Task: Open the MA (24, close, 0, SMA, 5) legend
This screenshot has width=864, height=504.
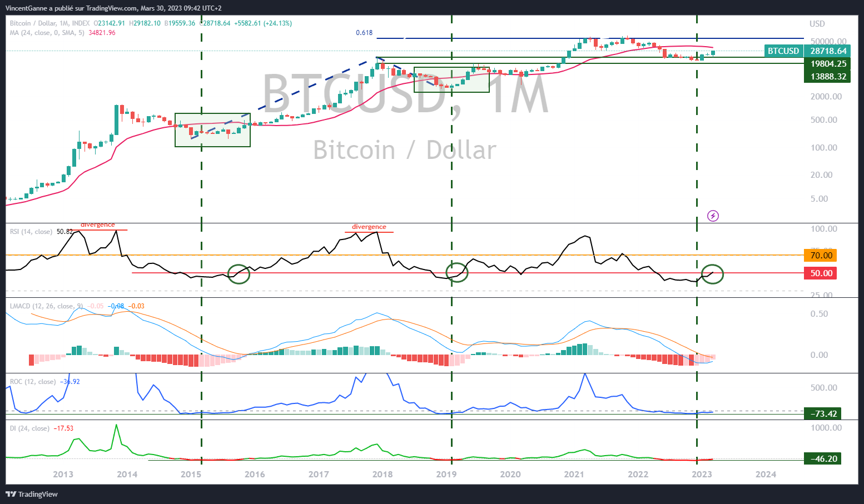Action: click(x=47, y=33)
